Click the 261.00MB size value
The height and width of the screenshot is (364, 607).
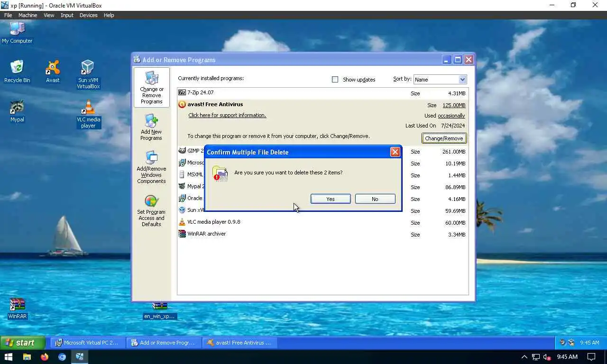454,152
